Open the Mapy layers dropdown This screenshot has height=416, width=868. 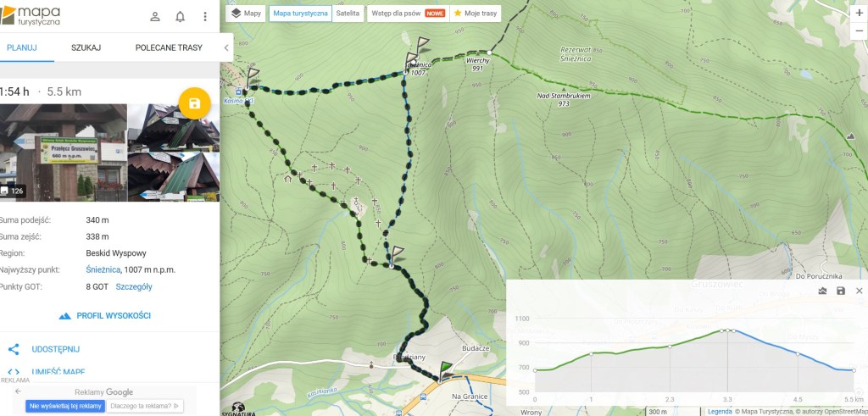click(247, 14)
